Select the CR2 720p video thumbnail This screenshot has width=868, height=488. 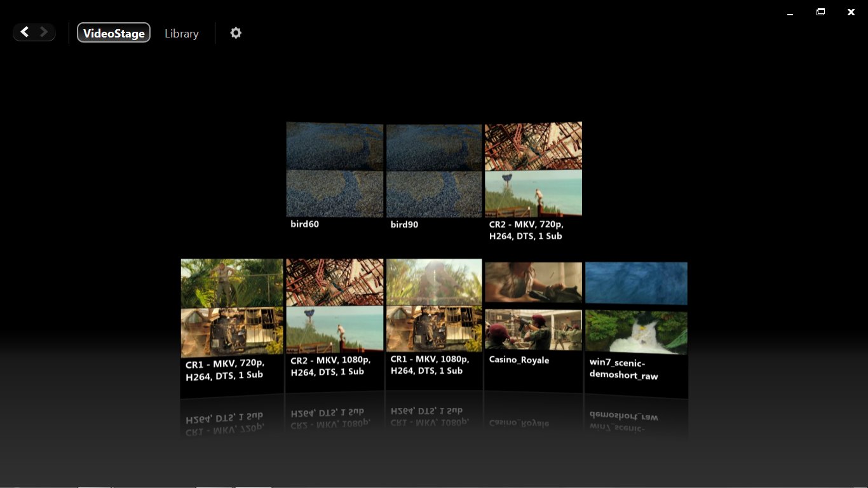coord(533,169)
